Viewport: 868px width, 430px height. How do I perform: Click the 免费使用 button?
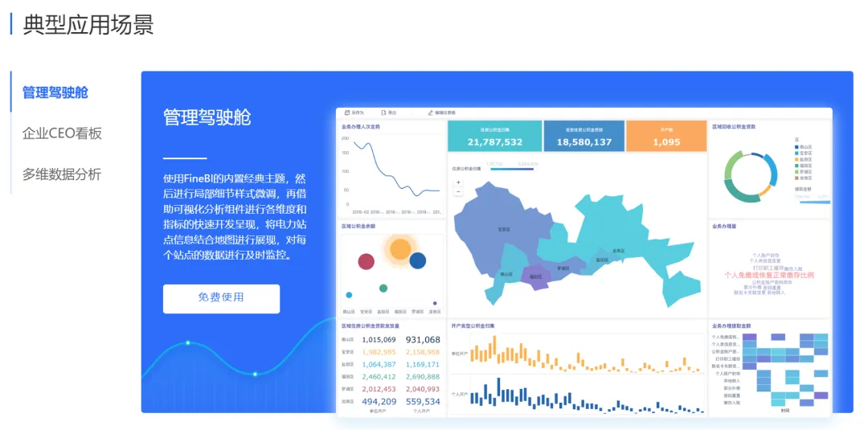(x=222, y=299)
